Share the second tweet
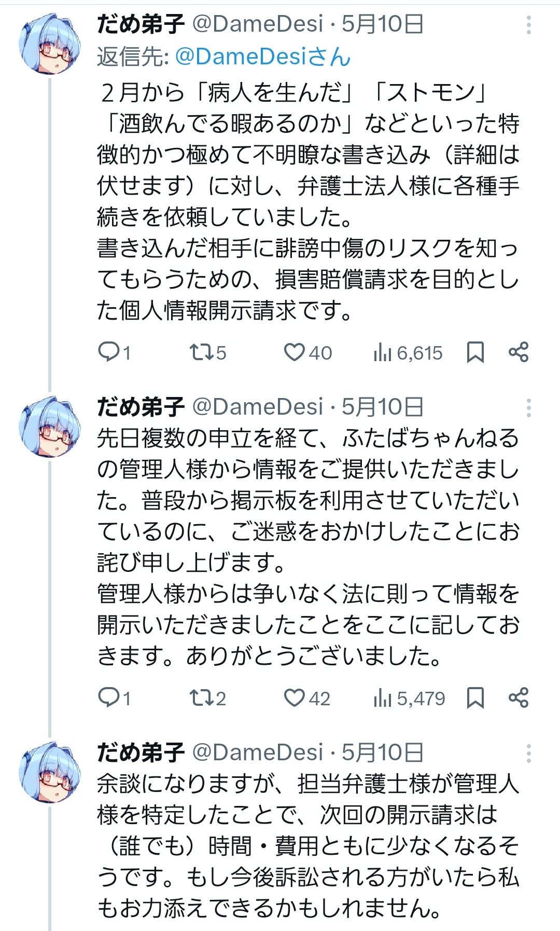The height and width of the screenshot is (931, 560). click(x=518, y=697)
